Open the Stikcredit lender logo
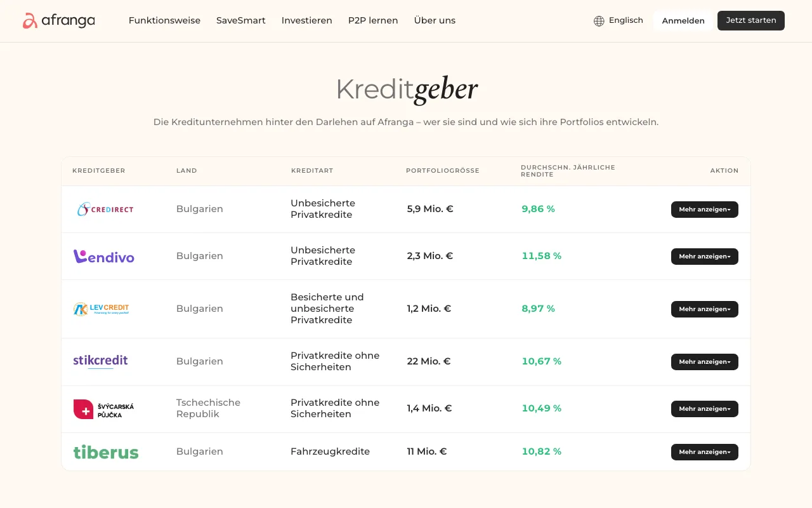Image resolution: width=812 pixels, height=508 pixels. click(x=100, y=361)
